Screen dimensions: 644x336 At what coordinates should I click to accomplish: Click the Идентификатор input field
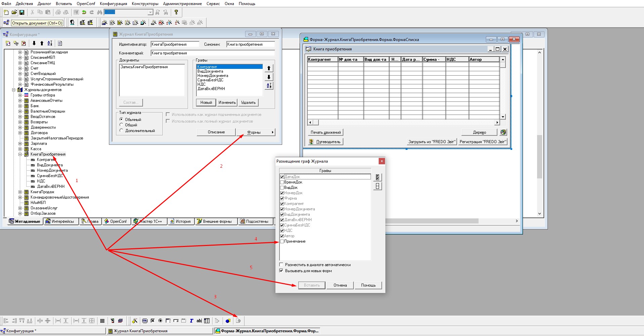coord(175,44)
